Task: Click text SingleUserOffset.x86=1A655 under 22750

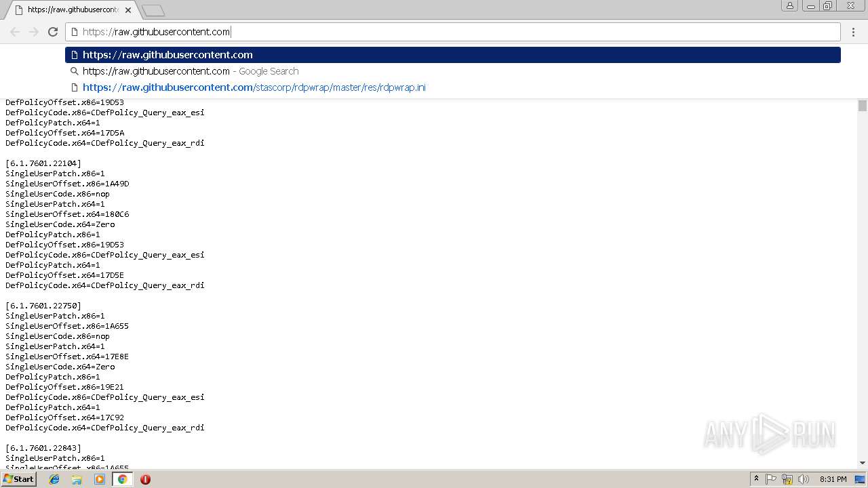Action: click(x=67, y=326)
